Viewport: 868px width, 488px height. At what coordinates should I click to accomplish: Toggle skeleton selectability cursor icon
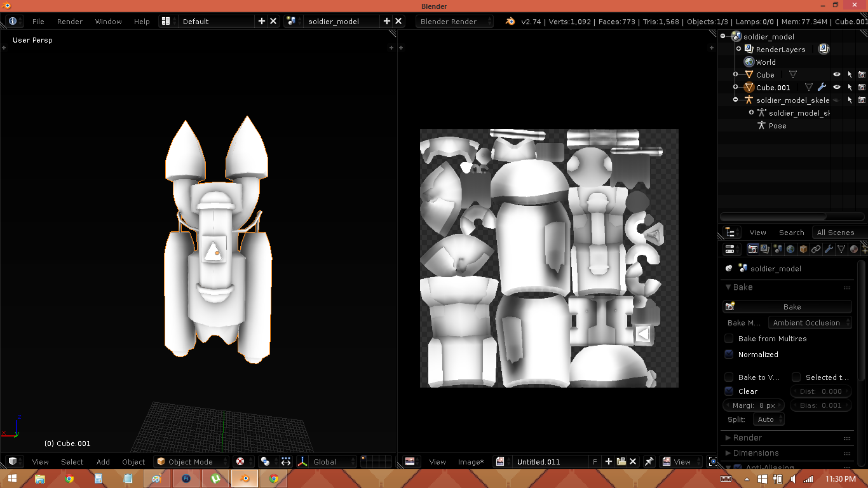[850, 100]
